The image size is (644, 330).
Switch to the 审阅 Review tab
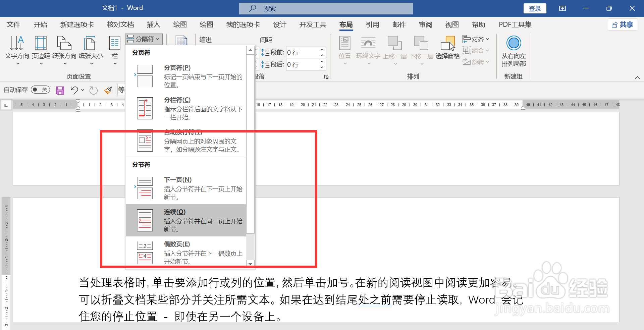(426, 24)
